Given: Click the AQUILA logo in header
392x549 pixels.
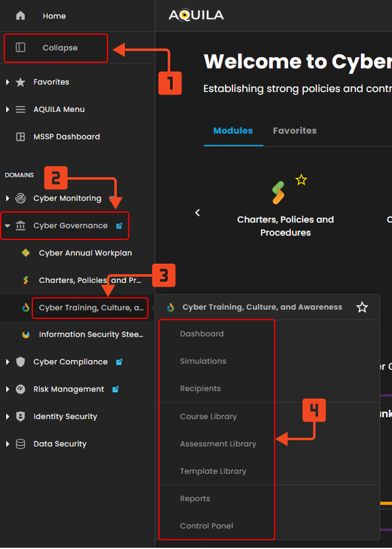Looking at the screenshot, I should [196, 16].
